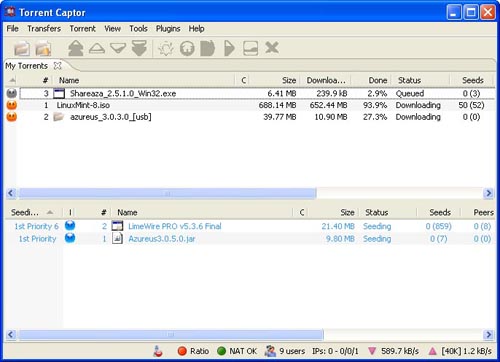
Task: Sort downloads by Done column header
Action: (371, 80)
